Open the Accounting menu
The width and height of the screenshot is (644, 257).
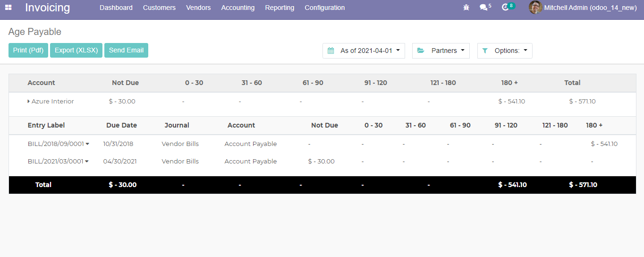(x=237, y=8)
